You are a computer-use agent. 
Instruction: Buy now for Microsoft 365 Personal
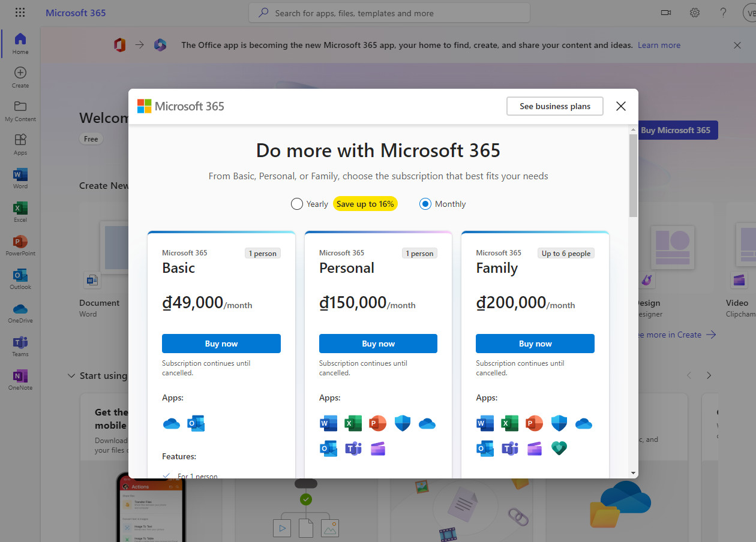pyautogui.click(x=378, y=344)
